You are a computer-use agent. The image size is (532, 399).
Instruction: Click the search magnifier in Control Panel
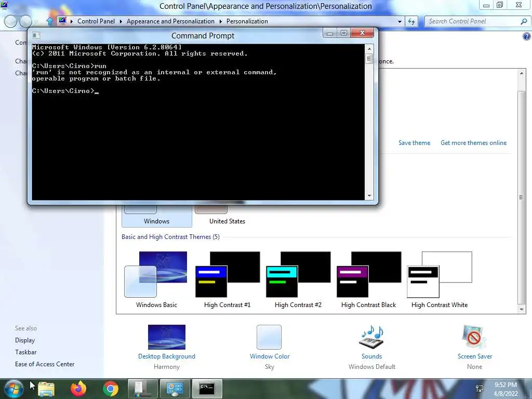click(x=524, y=21)
